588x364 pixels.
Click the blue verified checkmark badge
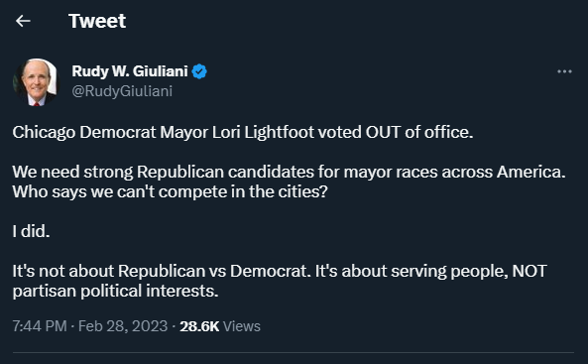[199, 71]
